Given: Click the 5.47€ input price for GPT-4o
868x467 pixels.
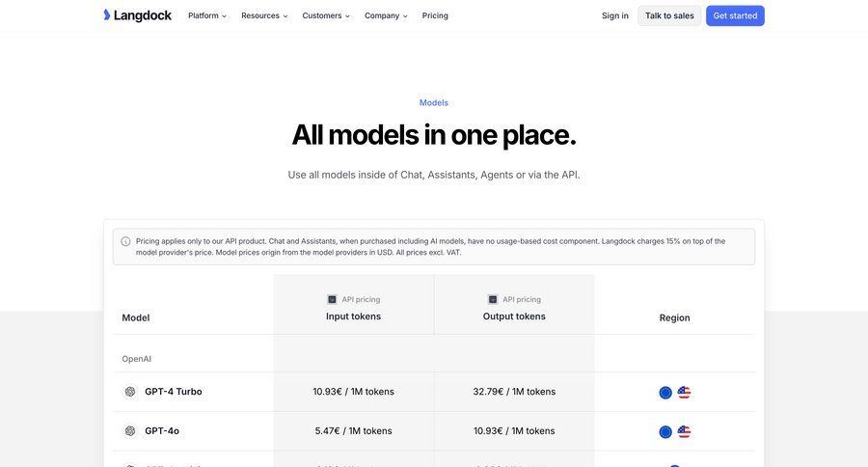Looking at the screenshot, I should pos(353,431).
